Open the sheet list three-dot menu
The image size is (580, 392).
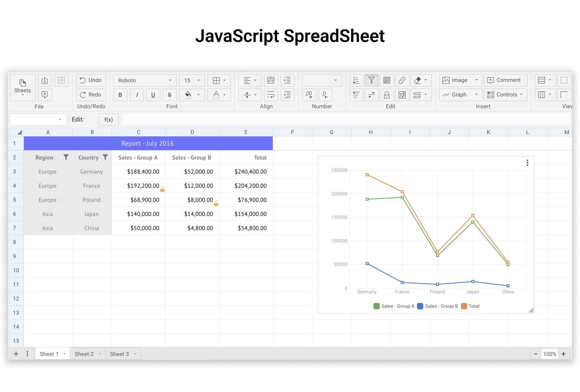pyautogui.click(x=27, y=354)
